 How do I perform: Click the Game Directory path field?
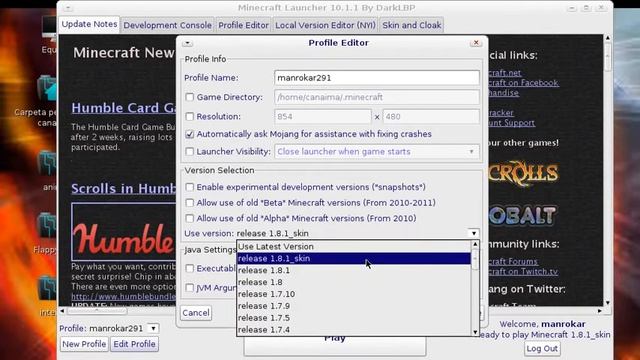coord(377,97)
